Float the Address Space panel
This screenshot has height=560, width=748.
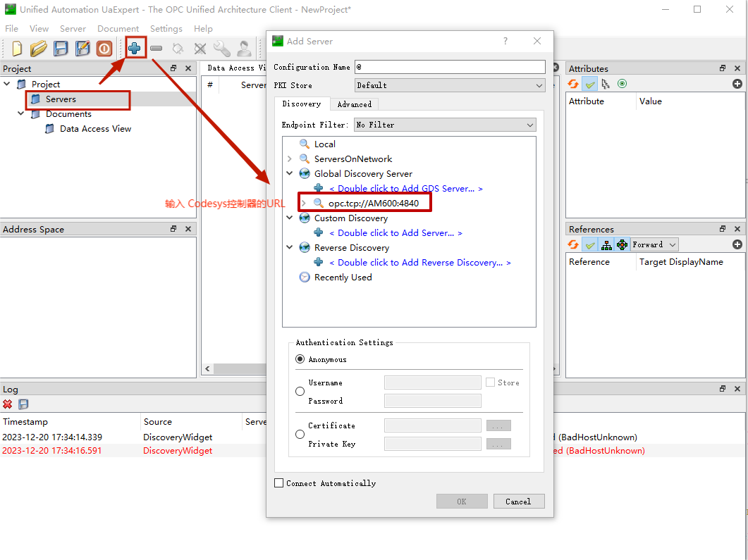tap(173, 229)
